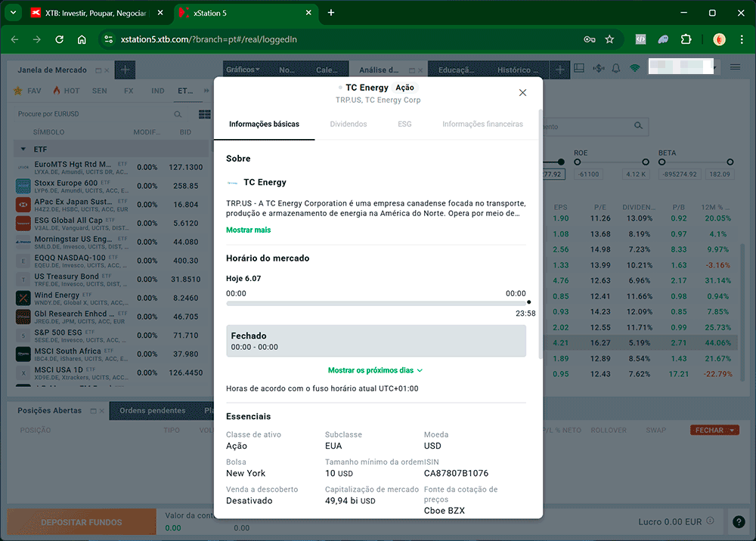Open the account selector dropdown arrow

714,67
